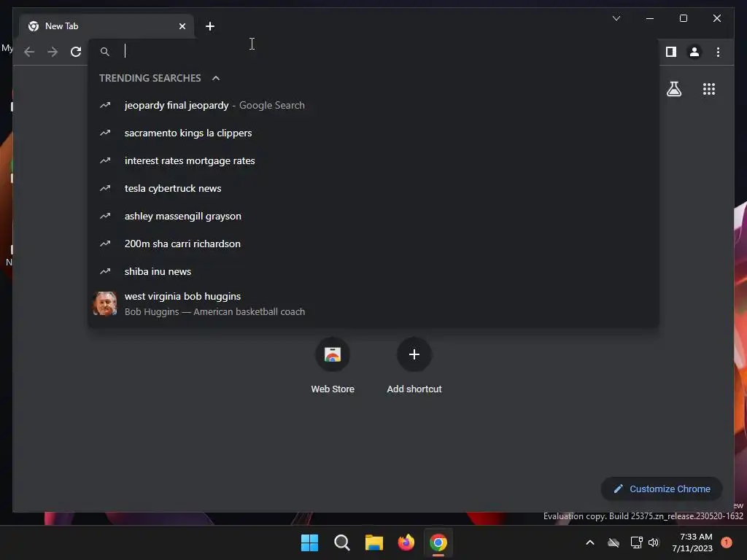Open Chrome's three-dot menu
Screen dimensions: 747x560
718,52
